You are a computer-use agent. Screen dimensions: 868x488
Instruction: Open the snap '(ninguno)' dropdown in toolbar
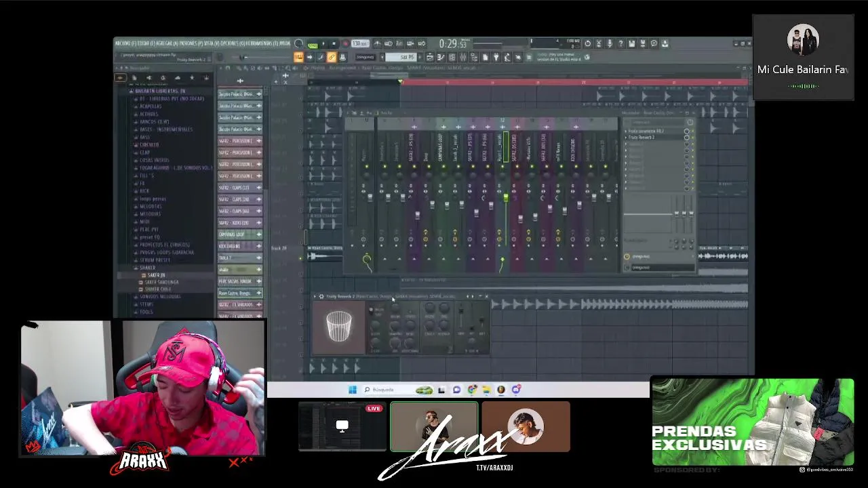pos(366,57)
